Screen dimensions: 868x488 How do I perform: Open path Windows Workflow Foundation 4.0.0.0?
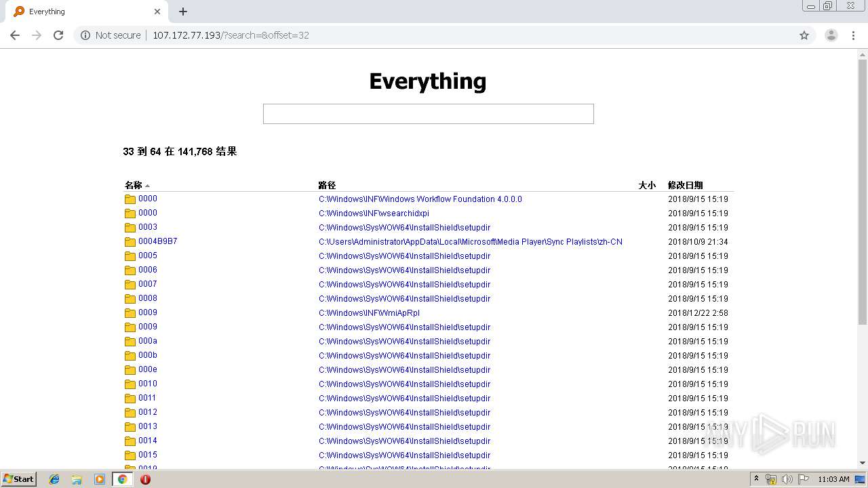(x=420, y=199)
